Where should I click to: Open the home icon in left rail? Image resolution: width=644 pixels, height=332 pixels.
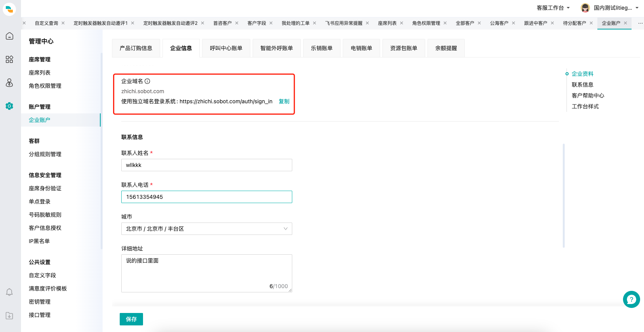[9, 36]
